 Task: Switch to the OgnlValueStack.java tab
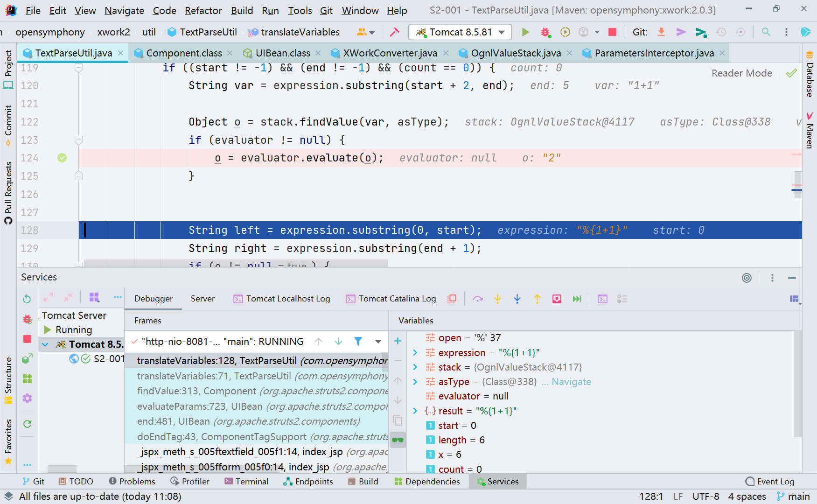click(x=515, y=53)
